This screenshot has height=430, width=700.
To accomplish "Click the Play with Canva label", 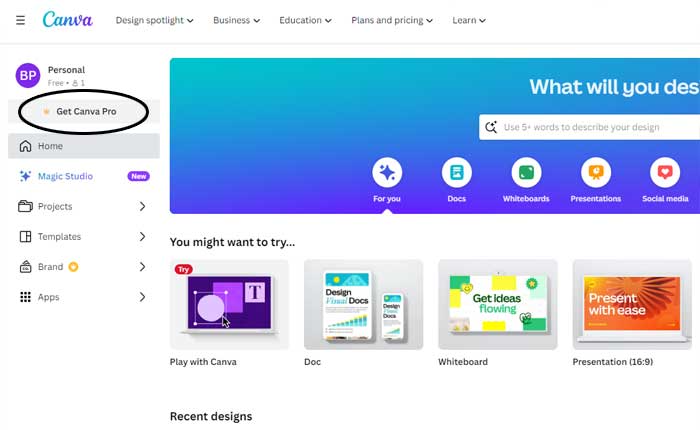I will 203,362.
